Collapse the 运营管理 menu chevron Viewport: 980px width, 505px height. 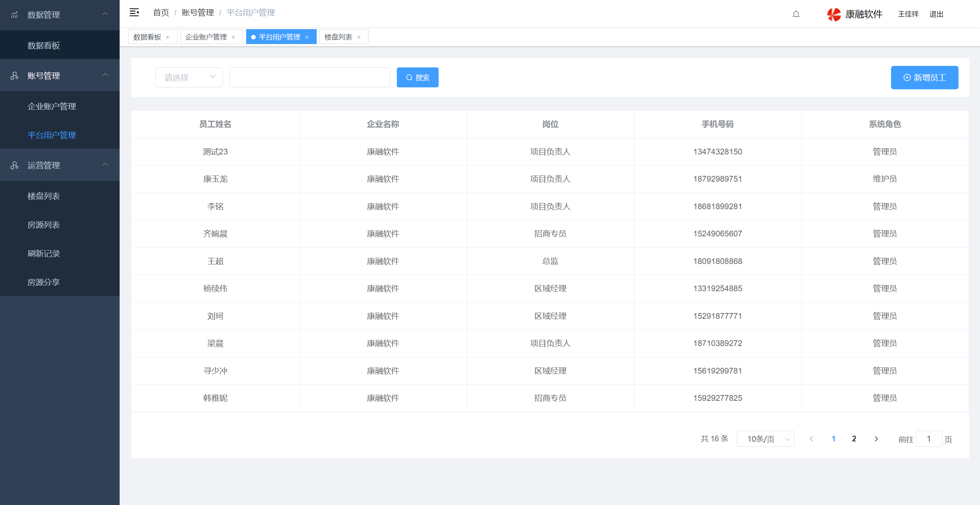[x=105, y=165]
